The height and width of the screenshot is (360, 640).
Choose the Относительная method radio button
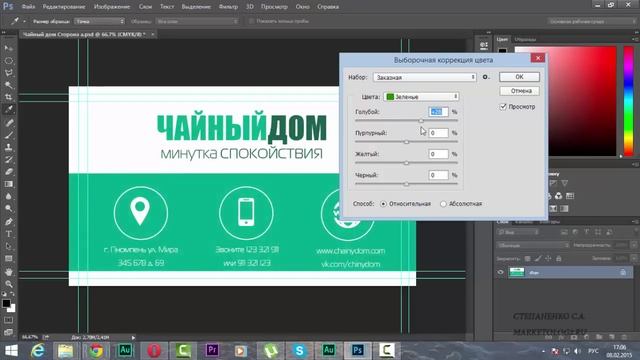tap(383, 204)
